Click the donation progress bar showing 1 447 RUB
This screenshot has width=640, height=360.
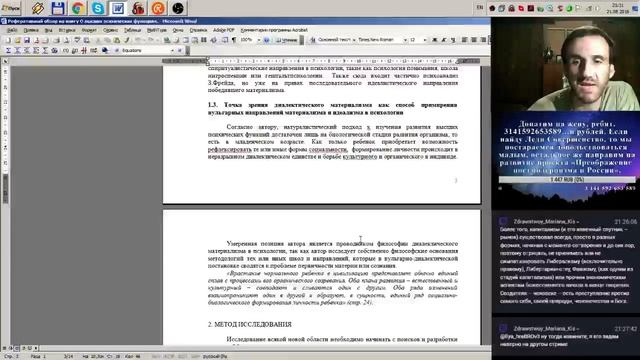pos(567,180)
